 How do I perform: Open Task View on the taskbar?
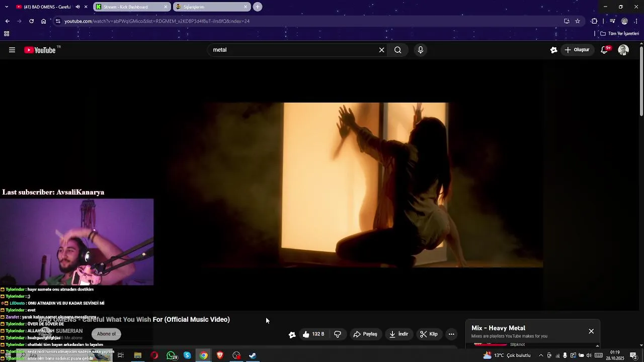[121, 355]
